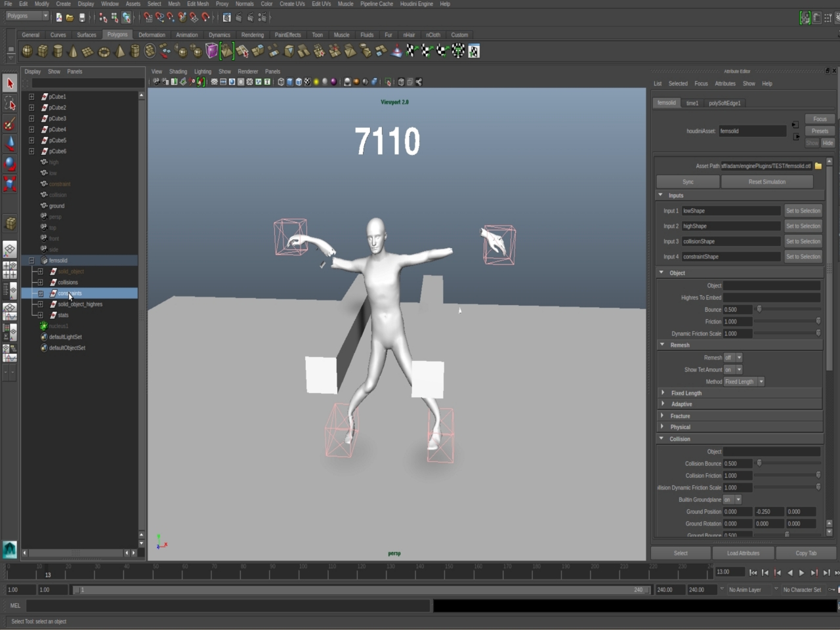This screenshot has width=840, height=630.
Task: Click Set to Selection for Input 1
Action: coord(803,211)
